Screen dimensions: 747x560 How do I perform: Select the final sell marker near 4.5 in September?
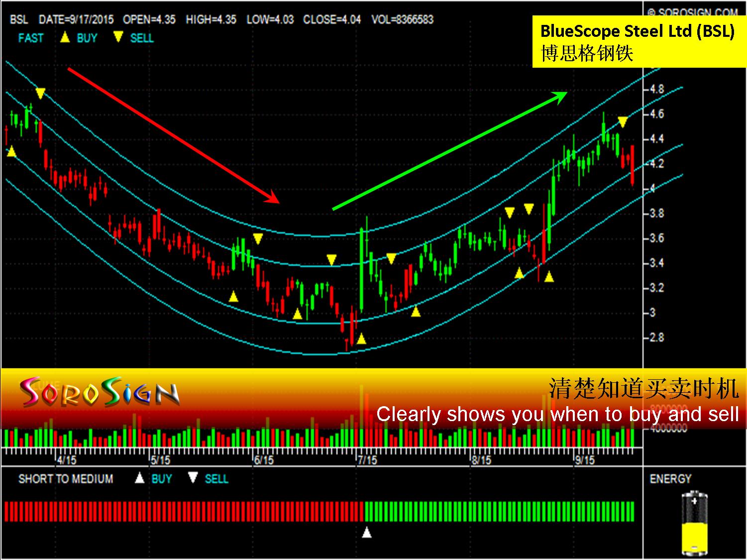click(623, 122)
